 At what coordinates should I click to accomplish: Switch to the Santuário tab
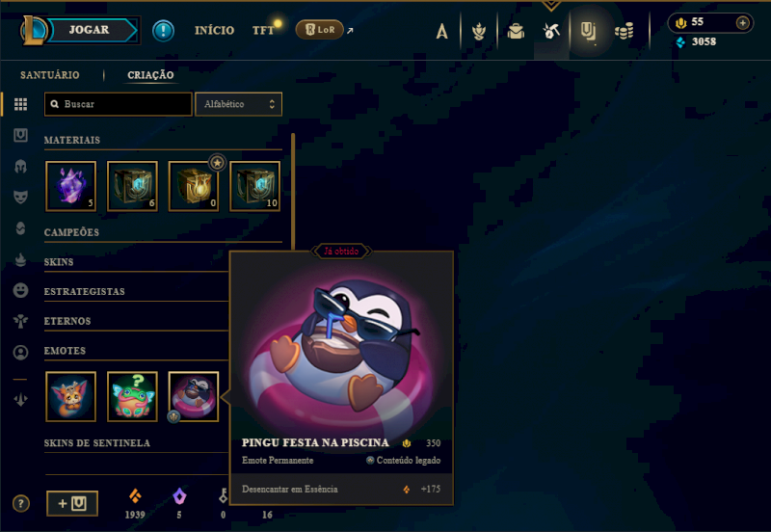[x=50, y=75]
